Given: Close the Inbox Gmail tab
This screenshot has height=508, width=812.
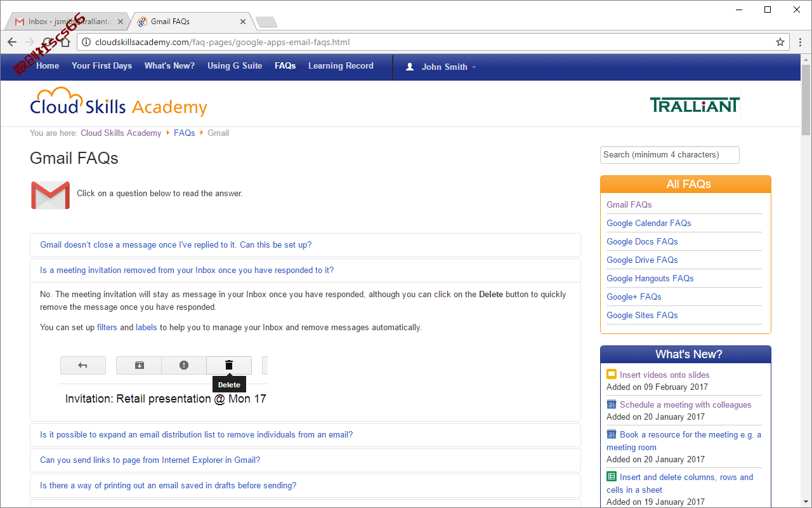Looking at the screenshot, I should [121, 22].
